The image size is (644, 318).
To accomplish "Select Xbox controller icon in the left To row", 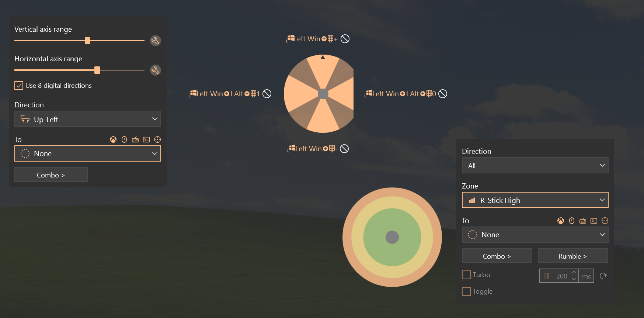I will 113,139.
